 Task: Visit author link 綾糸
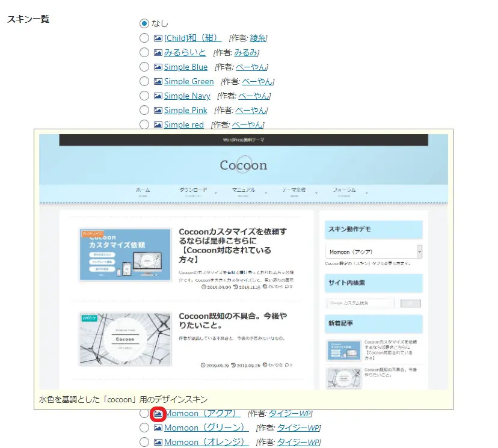[258, 38]
